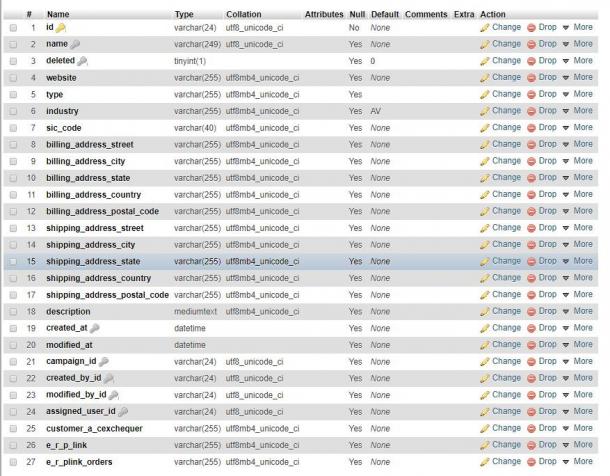Open More dropdown for id column
610x476 pixels.
click(x=578, y=27)
